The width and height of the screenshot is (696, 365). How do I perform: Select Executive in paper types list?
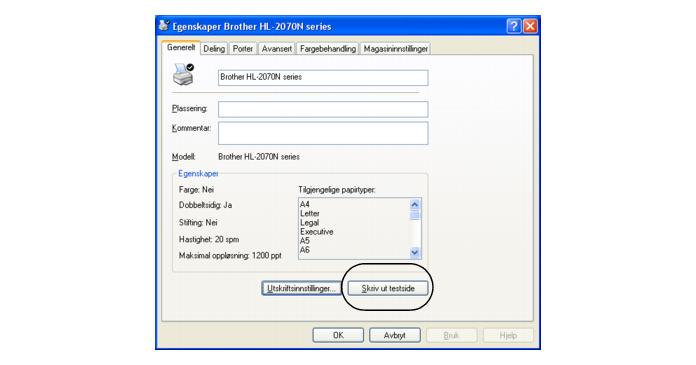[x=316, y=232]
